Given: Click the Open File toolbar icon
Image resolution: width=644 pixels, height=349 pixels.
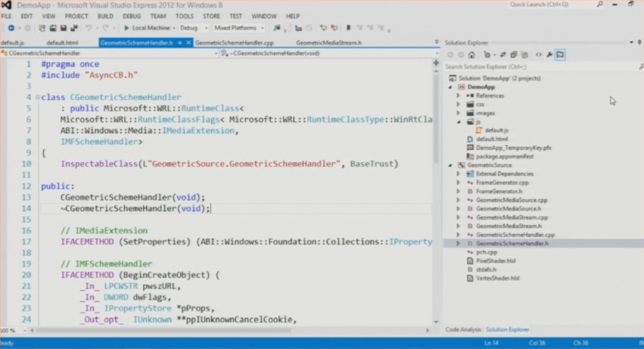Looking at the screenshot, I should point(52,28).
